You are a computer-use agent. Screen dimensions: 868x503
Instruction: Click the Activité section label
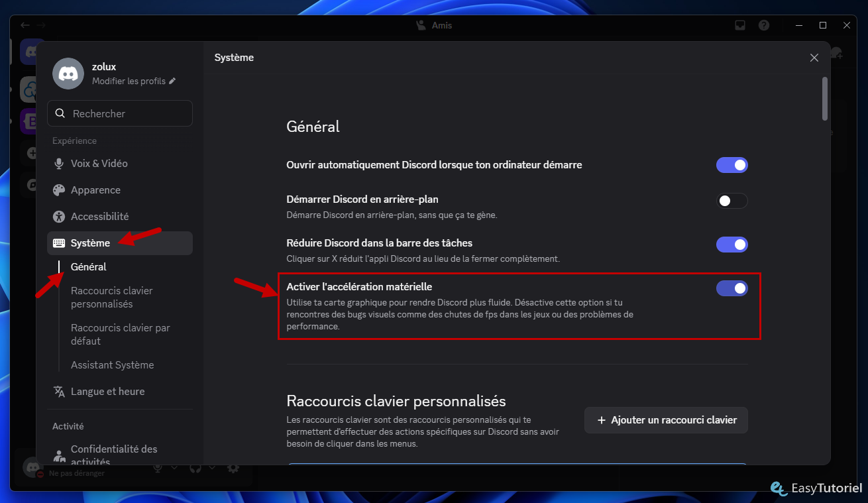[68, 426]
